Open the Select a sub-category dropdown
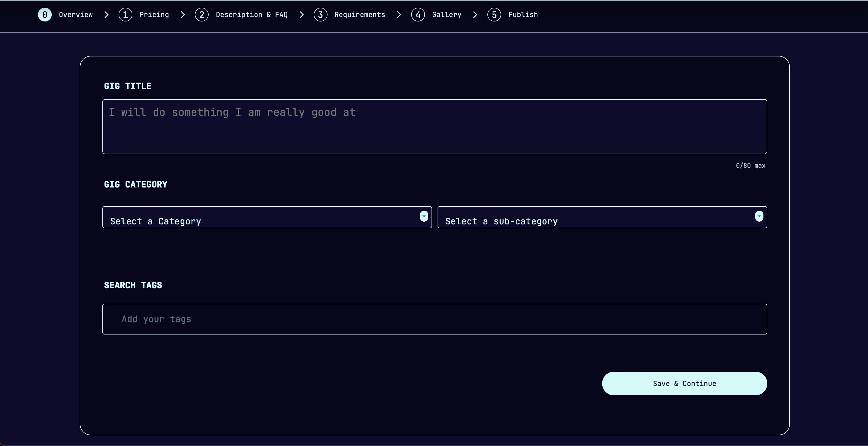 pos(595,217)
